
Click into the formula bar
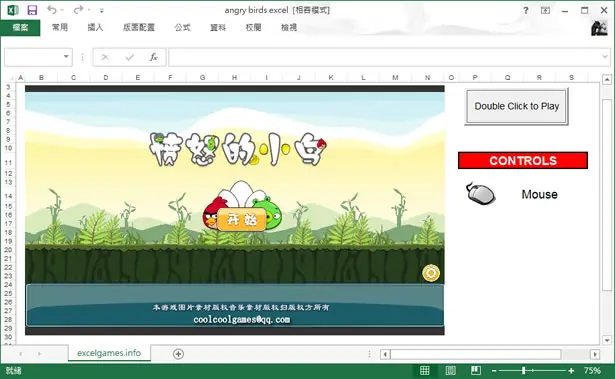384,57
